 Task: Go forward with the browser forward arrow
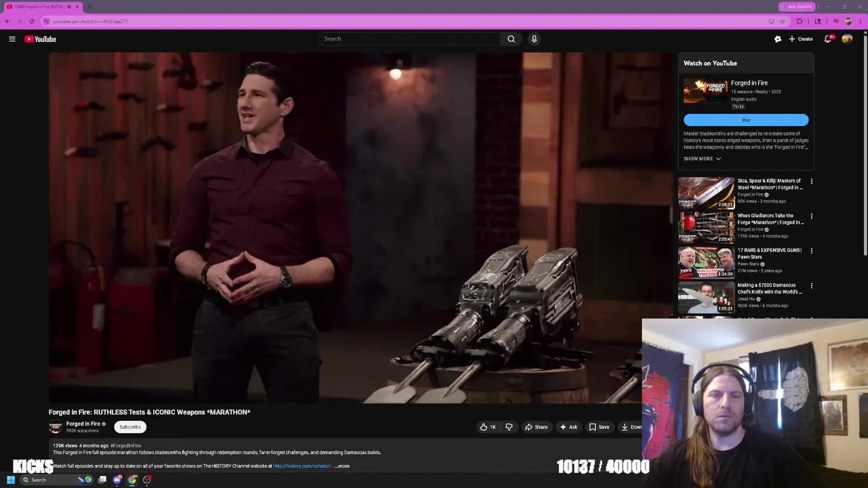point(20,22)
